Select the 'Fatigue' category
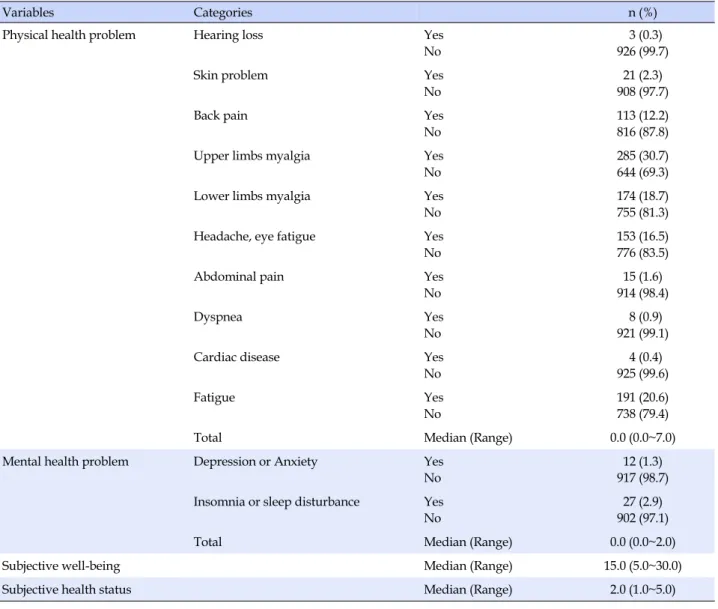 pyautogui.click(x=214, y=398)
